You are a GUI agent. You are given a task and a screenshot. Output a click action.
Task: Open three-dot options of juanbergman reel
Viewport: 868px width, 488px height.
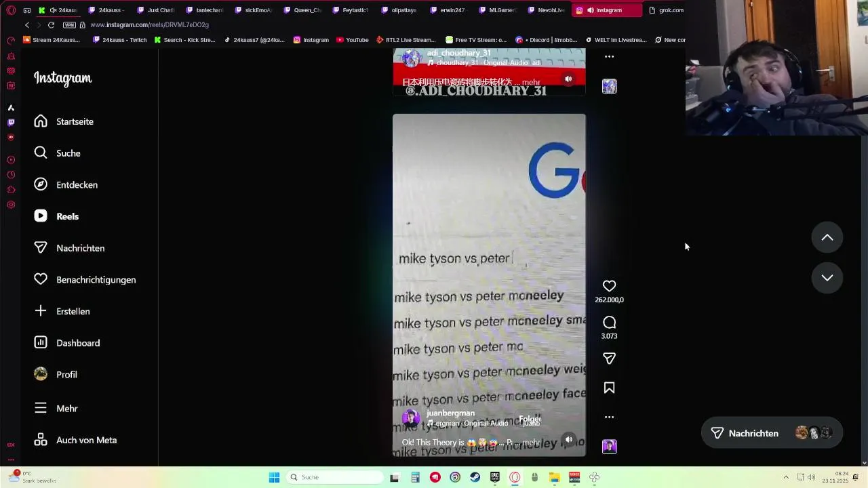pyautogui.click(x=609, y=418)
